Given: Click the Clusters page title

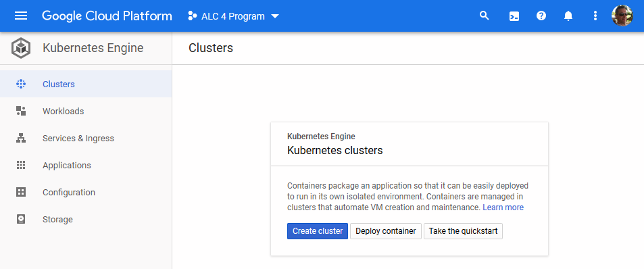Looking at the screenshot, I should pyautogui.click(x=211, y=48).
